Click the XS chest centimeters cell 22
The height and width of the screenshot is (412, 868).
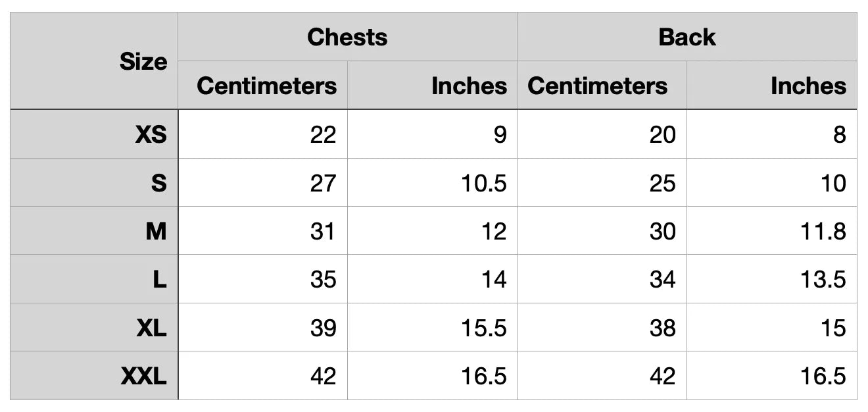tap(322, 134)
